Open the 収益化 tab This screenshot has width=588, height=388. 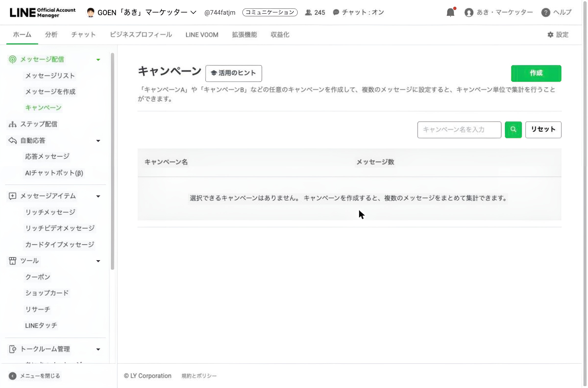click(280, 35)
